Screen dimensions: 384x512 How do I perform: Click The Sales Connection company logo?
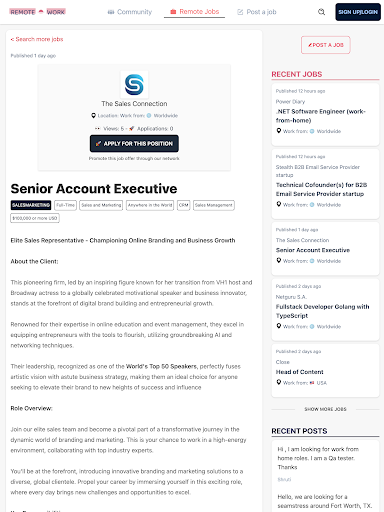click(x=134, y=84)
